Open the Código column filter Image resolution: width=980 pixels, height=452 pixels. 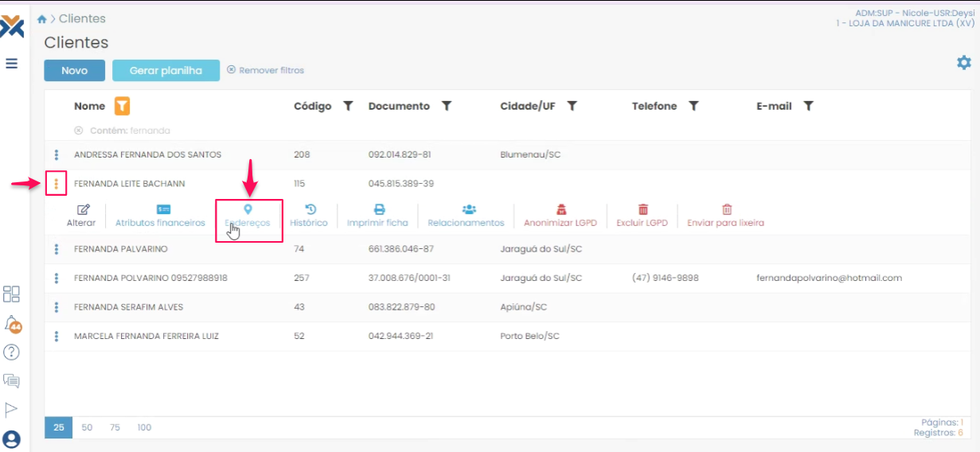coord(348,106)
